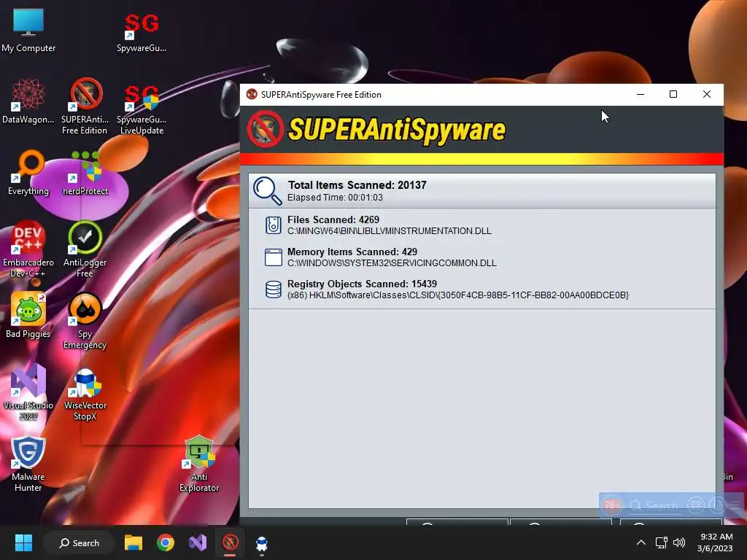
Task: Open File Explorer from the taskbar
Action: point(133,542)
